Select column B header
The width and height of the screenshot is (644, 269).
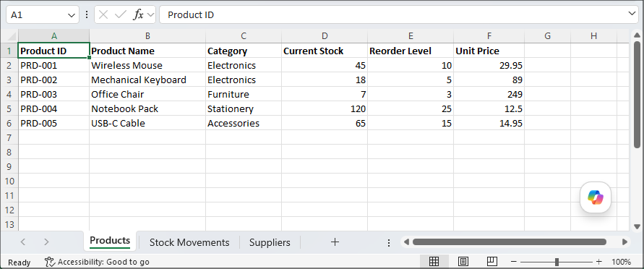pyautogui.click(x=147, y=36)
